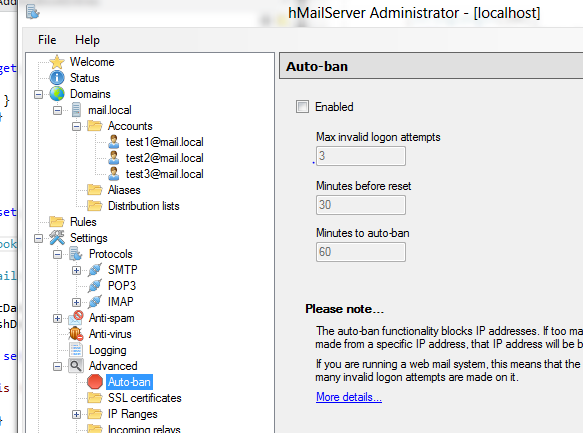Select the SMTP plug icon
The width and height of the screenshot is (583, 433).
coord(95,269)
